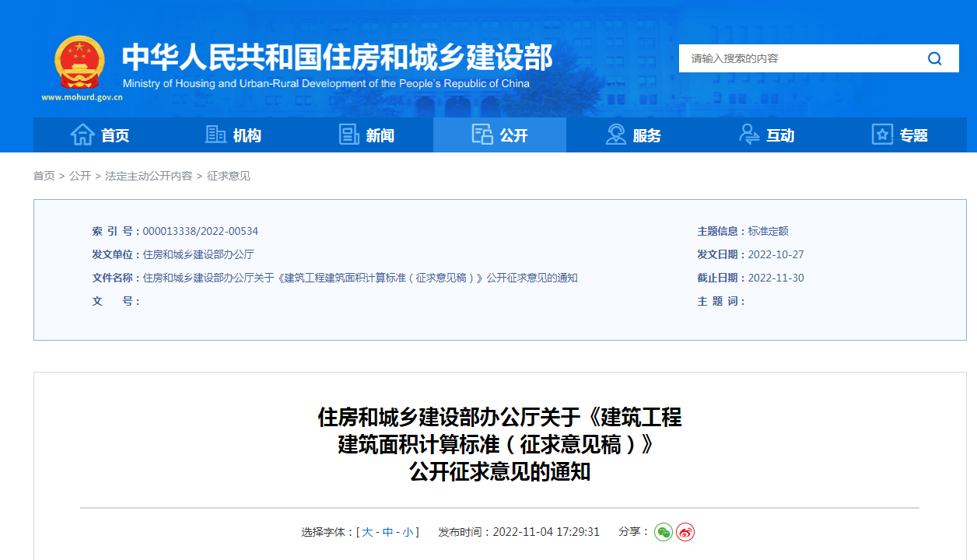Click the star icon beside 专题
The width and height of the screenshot is (977, 560).
882,135
